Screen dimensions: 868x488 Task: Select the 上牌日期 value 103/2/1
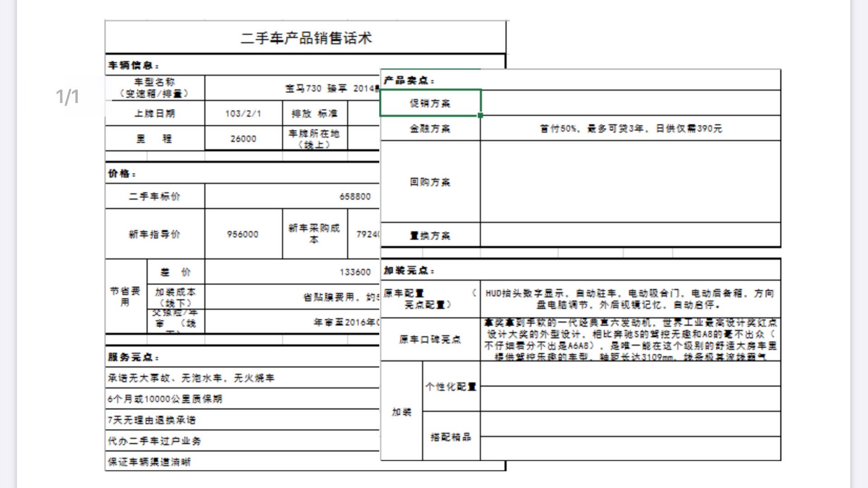(243, 114)
